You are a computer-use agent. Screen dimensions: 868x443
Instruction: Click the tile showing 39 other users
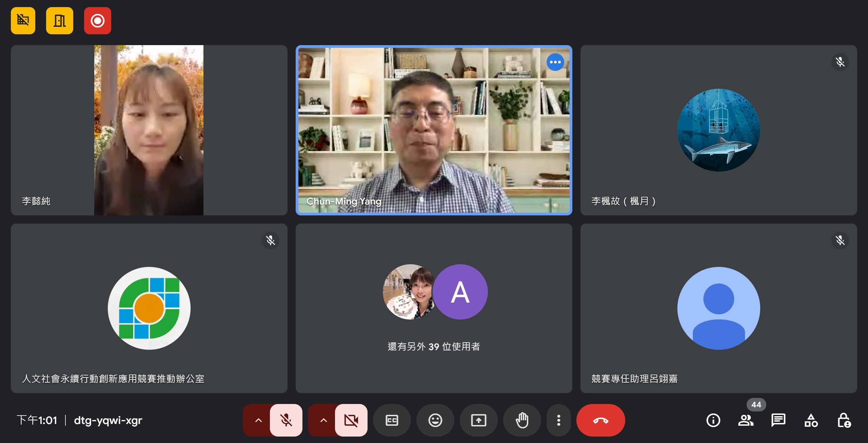tap(434, 308)
